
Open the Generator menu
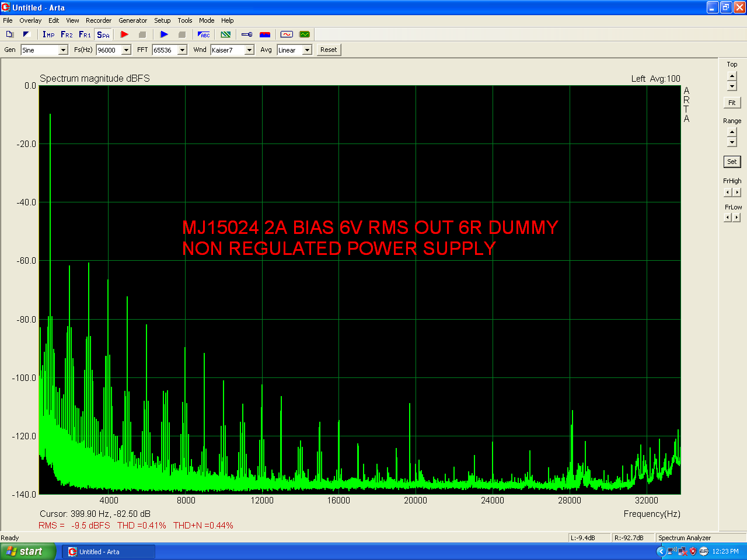point(133,20)
